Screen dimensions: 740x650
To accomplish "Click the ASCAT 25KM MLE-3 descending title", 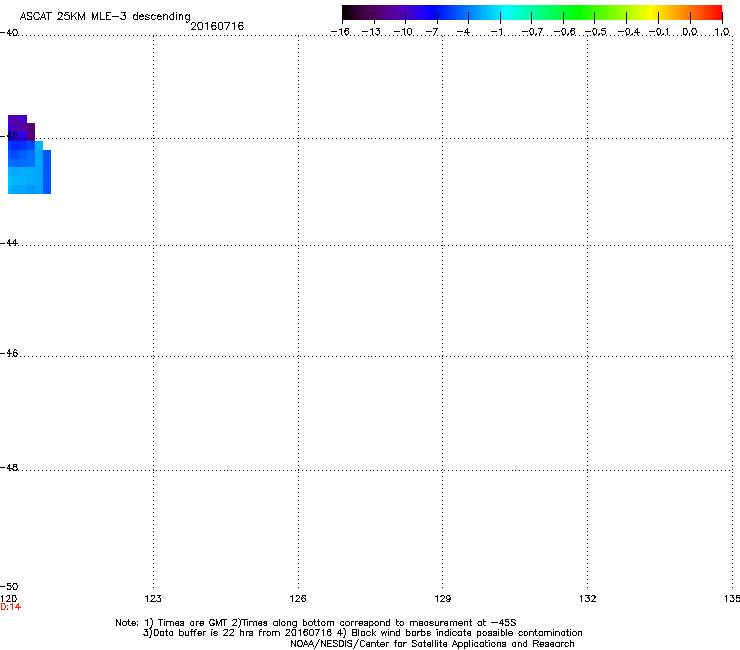I will (x=105, y=17).
